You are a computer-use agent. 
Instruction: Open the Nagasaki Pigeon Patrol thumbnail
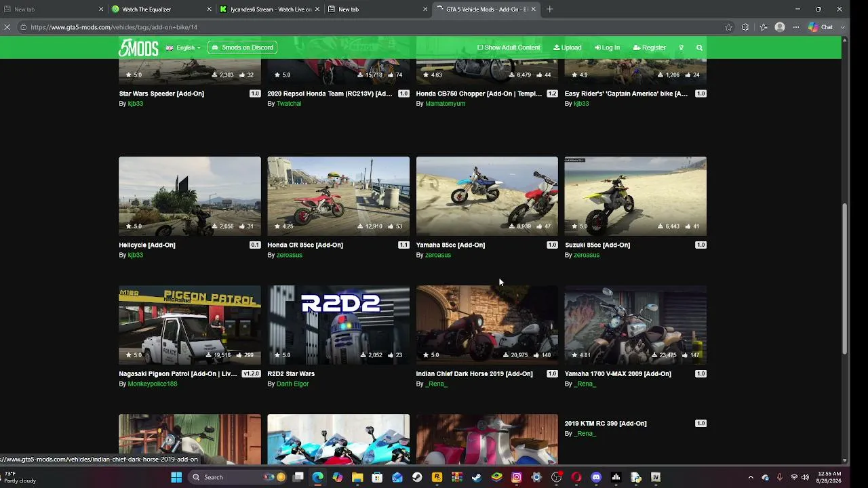190,325
